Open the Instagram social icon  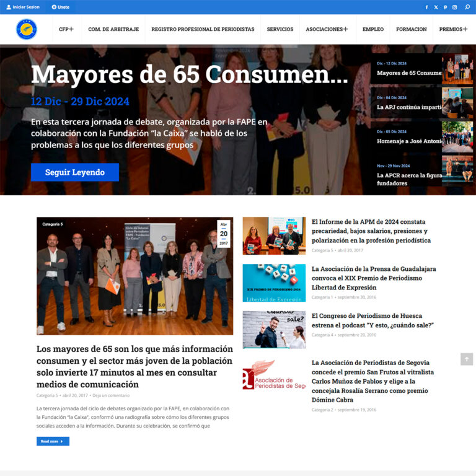454,7
